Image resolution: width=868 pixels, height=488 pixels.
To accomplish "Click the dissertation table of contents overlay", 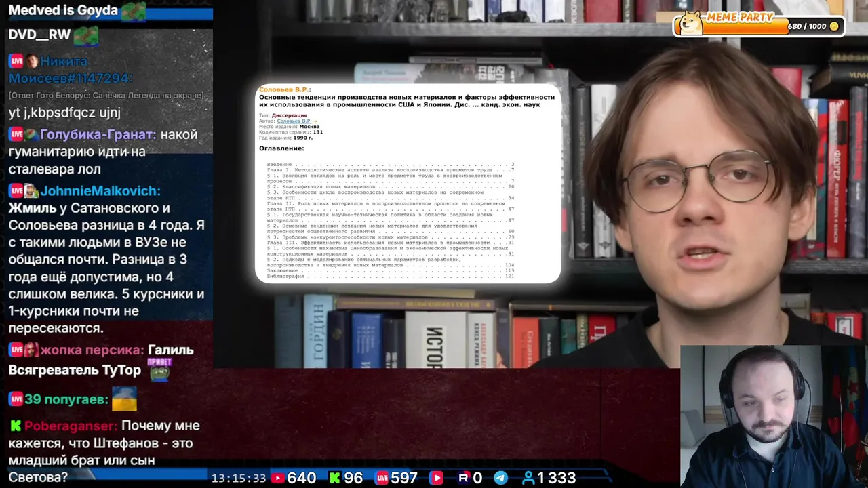I will point(408,183).
